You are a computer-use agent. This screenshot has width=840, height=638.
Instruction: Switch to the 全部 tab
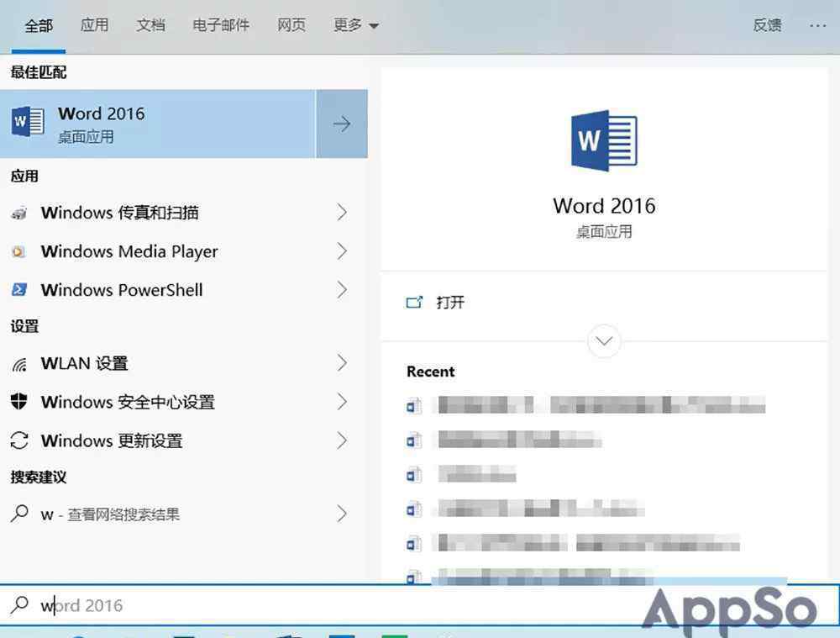(39, 26)
